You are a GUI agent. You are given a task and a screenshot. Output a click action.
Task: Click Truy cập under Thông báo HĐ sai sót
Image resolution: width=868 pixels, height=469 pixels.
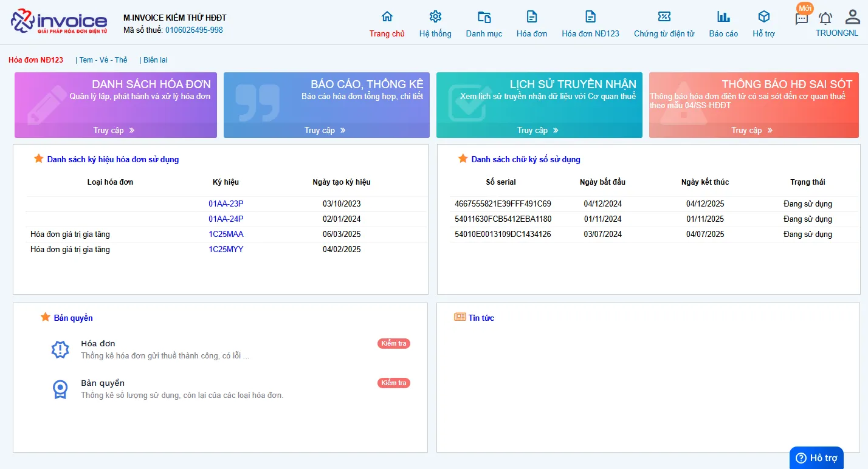coord(752,130)
